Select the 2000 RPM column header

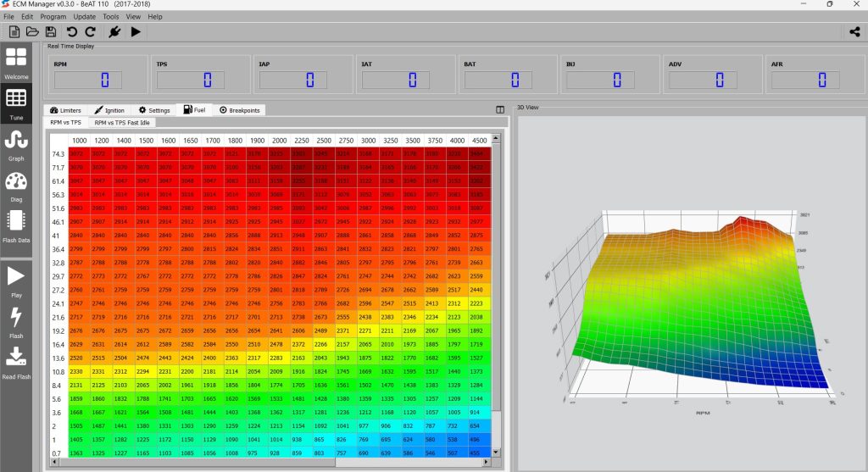point(280,141)
